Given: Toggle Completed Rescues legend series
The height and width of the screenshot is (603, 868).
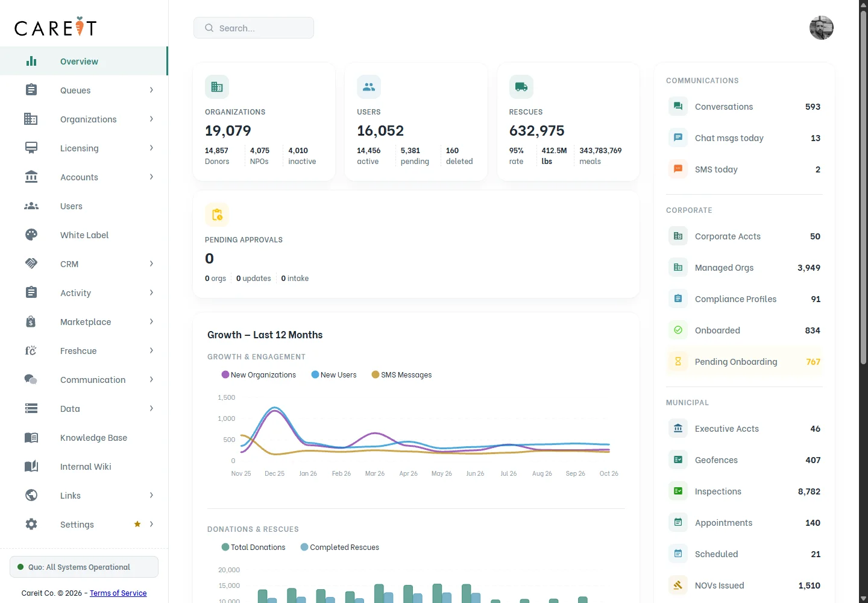Looking at the screenshot, I should pyautogui.click(x=340, y=547).
